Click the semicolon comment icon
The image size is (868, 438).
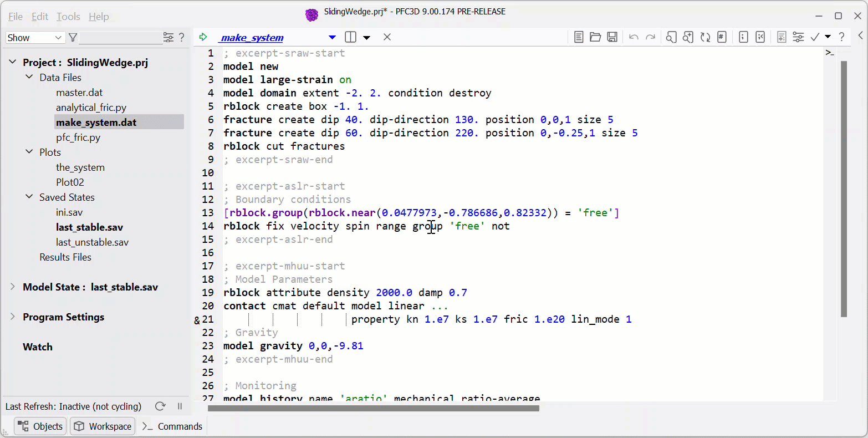744,37
